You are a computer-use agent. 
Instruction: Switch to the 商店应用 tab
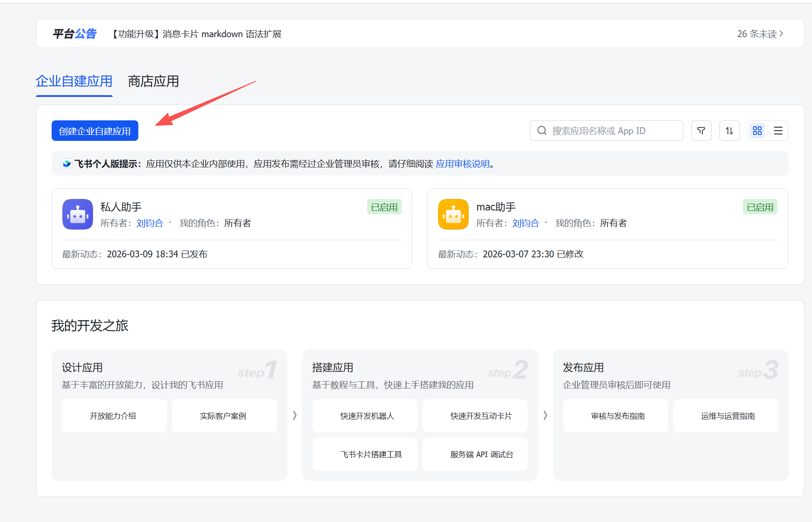coord(153,81)
